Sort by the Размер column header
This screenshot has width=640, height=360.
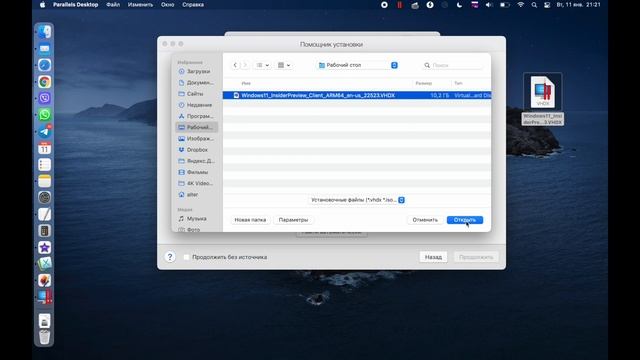(424, 83)
